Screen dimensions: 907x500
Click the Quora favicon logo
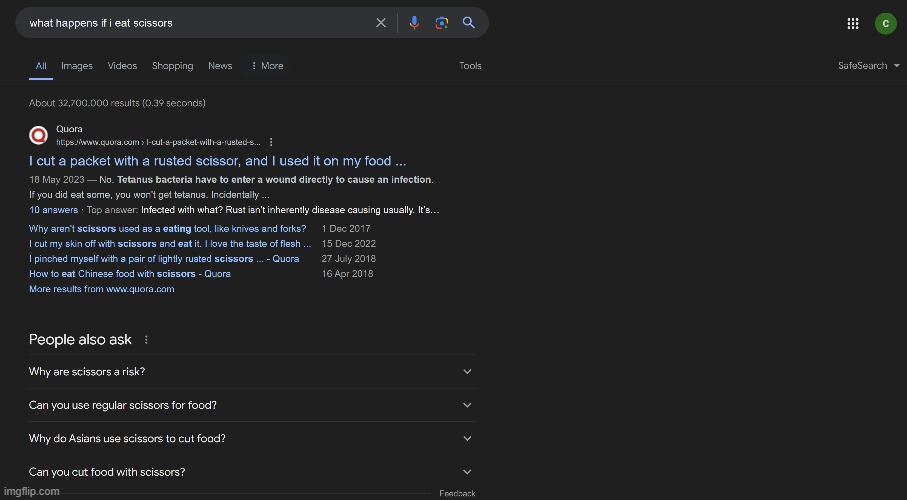pos(38,135)
